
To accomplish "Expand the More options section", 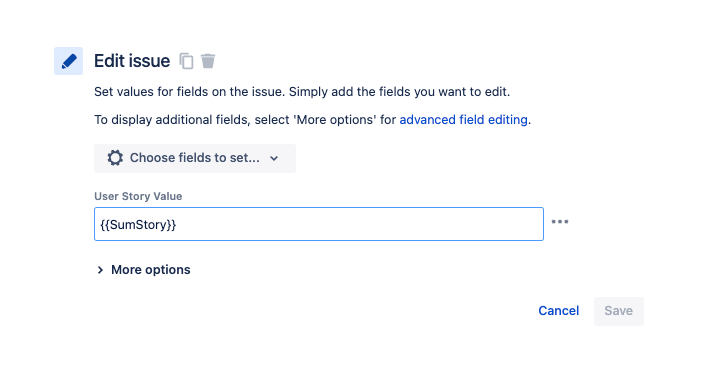I will coord(143,270).
